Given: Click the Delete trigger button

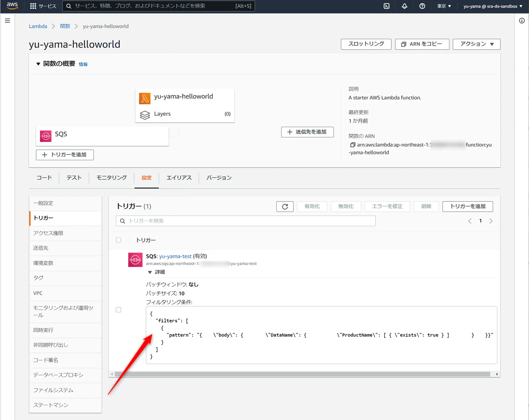Looking at the screenshot, I should [x=426, y=206].
